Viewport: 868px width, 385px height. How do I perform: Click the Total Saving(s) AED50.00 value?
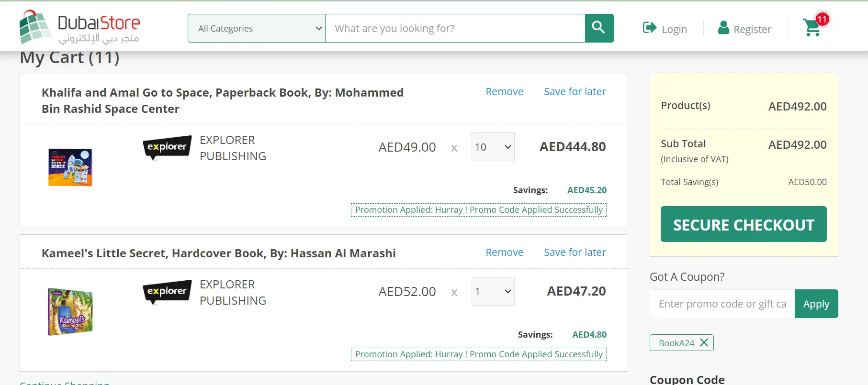coord(808,182)
